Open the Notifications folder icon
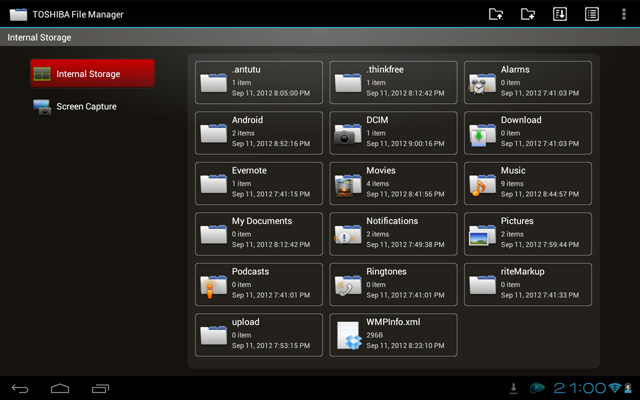640x400 pixels. click(348, 235)
